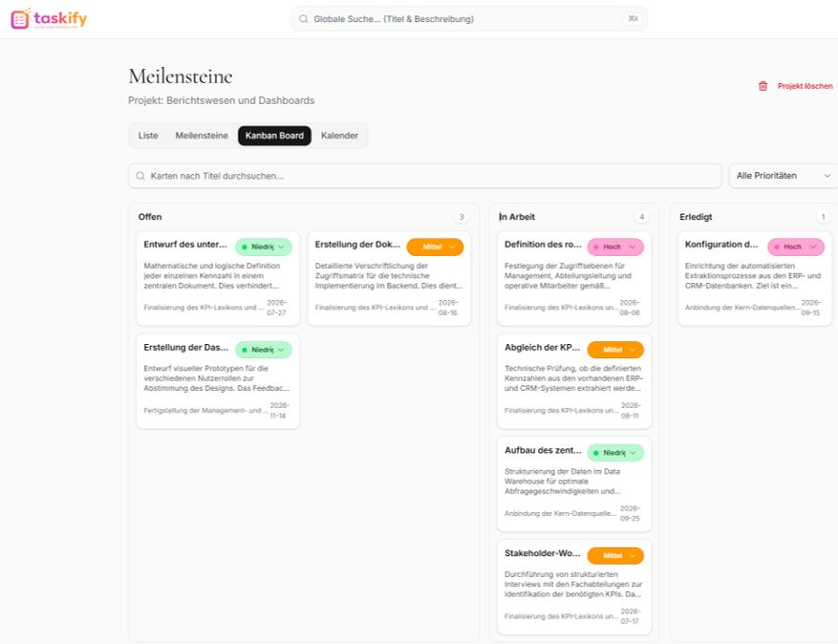This screenshot has width=838, height=644.
Task: Click the 2026-08-06 due date
Action: click(630, 308)
